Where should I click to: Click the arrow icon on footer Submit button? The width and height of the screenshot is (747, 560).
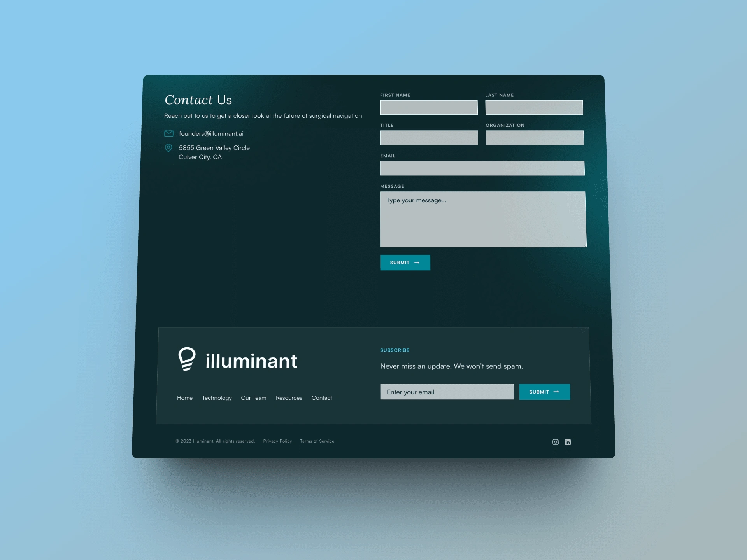pyautogui.click(x=557, y=392)
